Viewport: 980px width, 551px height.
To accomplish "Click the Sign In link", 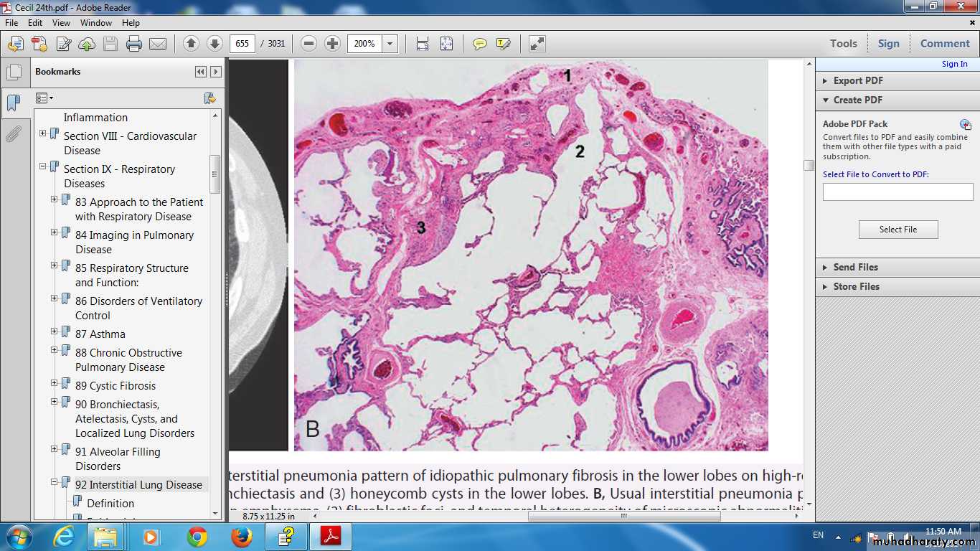I will tap(954, 64).
